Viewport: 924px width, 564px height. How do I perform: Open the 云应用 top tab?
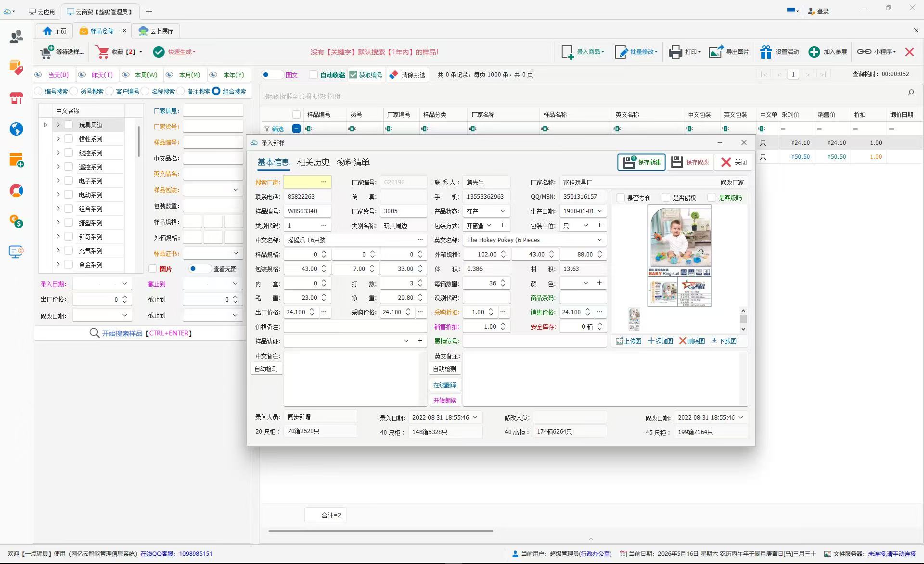click(42, 11)
